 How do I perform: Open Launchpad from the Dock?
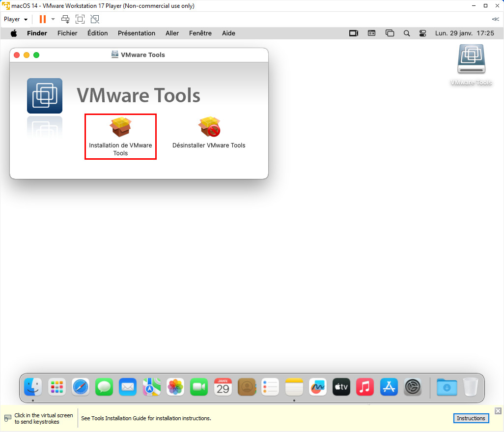click(x=57, y=387)
